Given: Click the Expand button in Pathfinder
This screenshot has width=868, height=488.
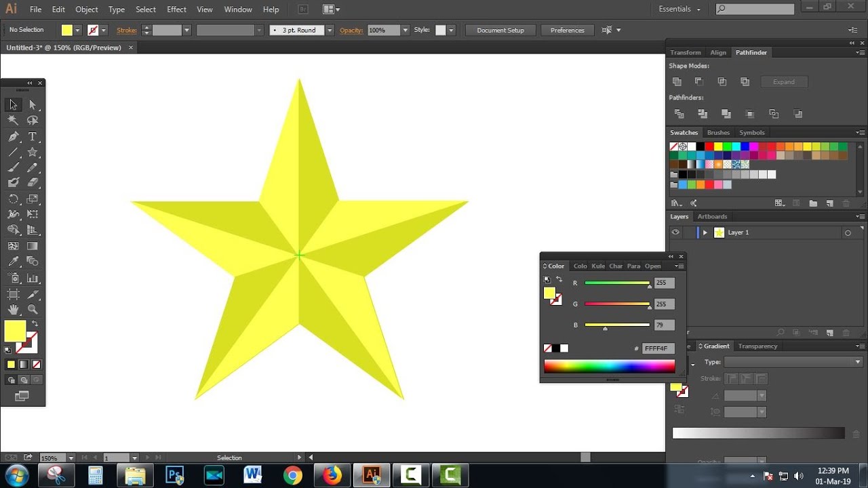Looking at the screenshot, I should (784, 81).
